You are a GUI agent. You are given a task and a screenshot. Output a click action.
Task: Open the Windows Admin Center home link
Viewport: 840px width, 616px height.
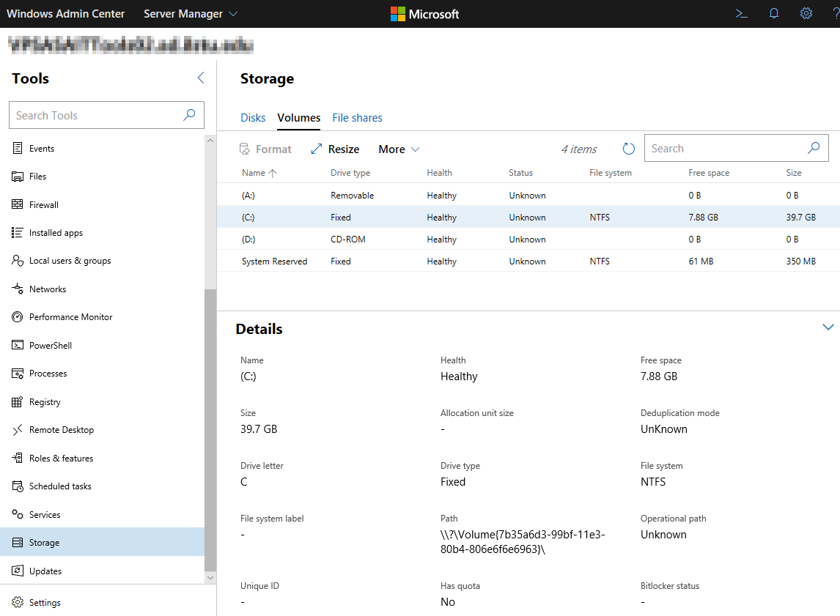point(65,14)
